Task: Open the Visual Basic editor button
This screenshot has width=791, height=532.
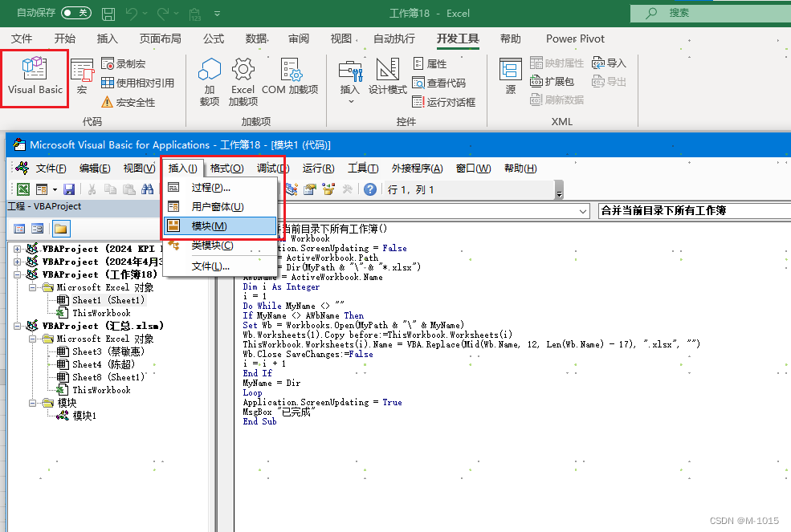Action: [35, 77]
